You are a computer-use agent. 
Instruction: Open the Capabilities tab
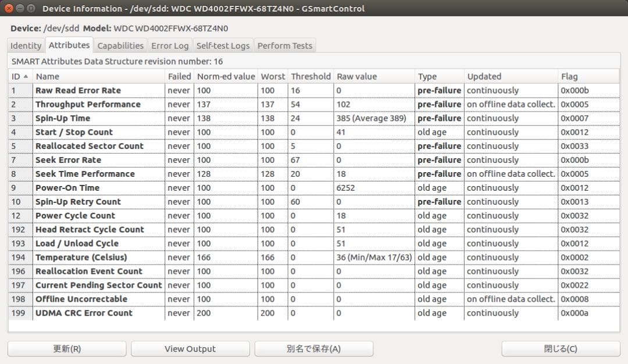tap(120, 46)
